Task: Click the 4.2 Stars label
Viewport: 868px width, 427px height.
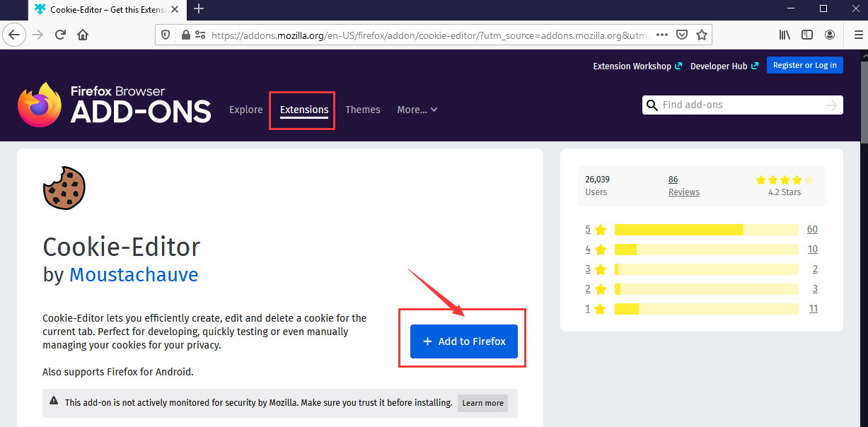Action: point(785,192)
